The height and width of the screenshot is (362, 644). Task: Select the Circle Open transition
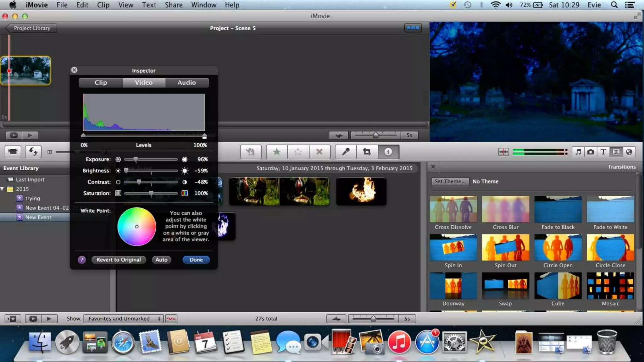tap(558, 248)
